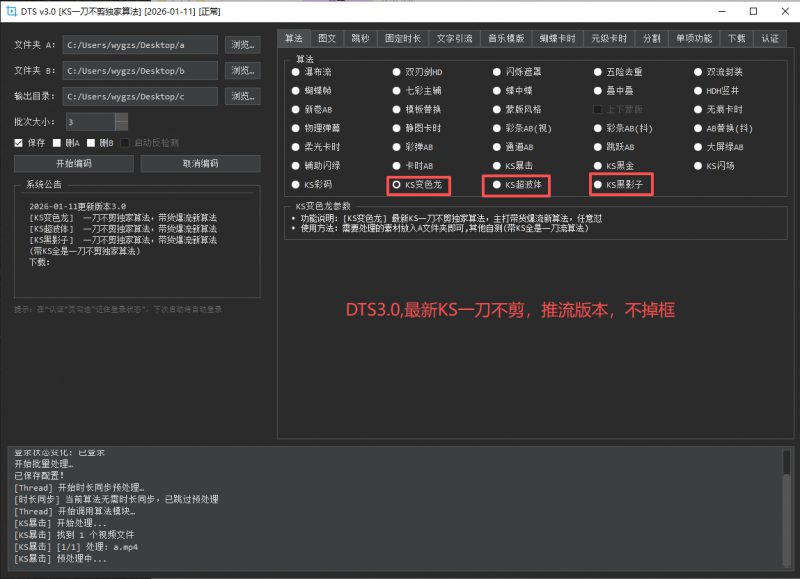Choose the KS闪场 algorithm option

tap(699, 166)
